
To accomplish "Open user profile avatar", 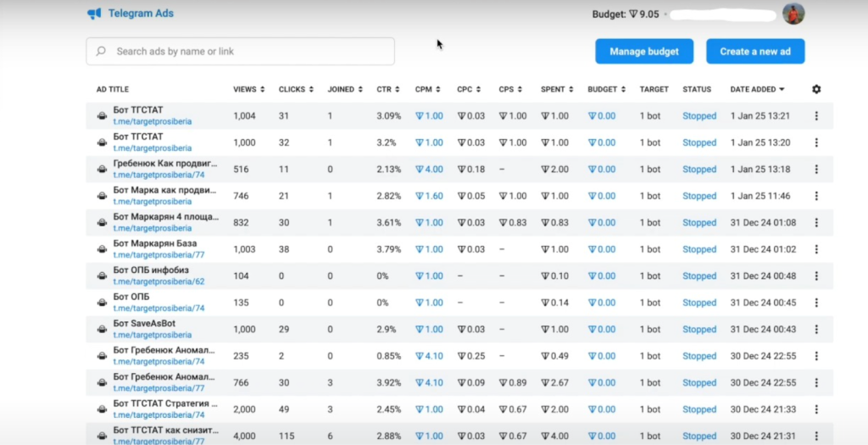I will pyautogui.click(x=793, y=14).
